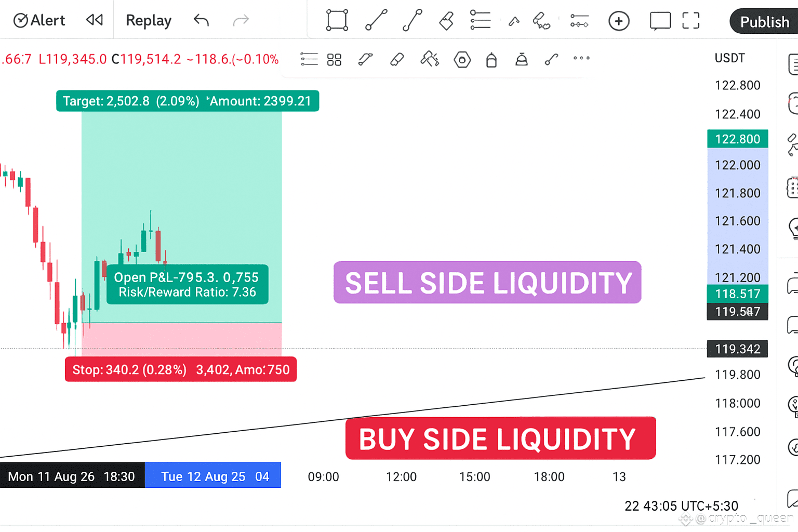Click the timezone UTC+5:30 clock
The image size is (798, 532).
pyautogui.click(x=681, y=506)
